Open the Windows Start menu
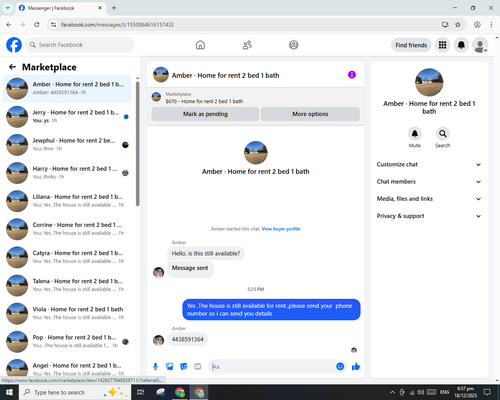500x400 pixels. [9, 392]
